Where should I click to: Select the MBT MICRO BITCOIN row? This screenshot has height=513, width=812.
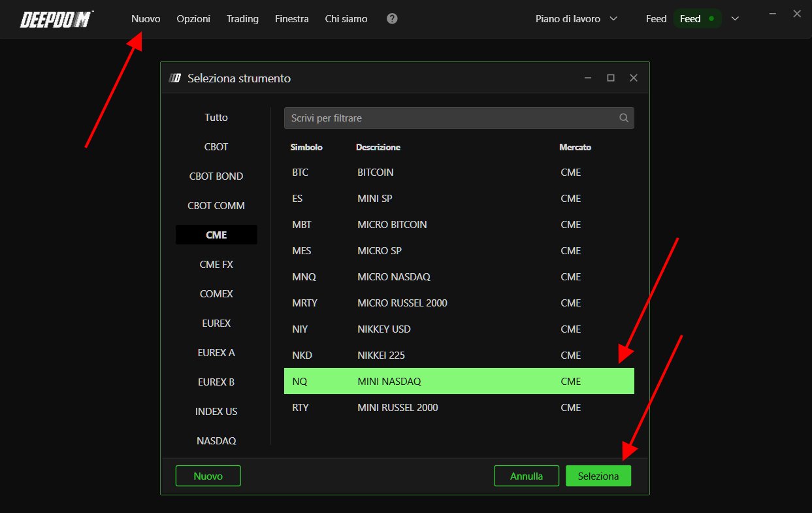(x=459, y=225)
